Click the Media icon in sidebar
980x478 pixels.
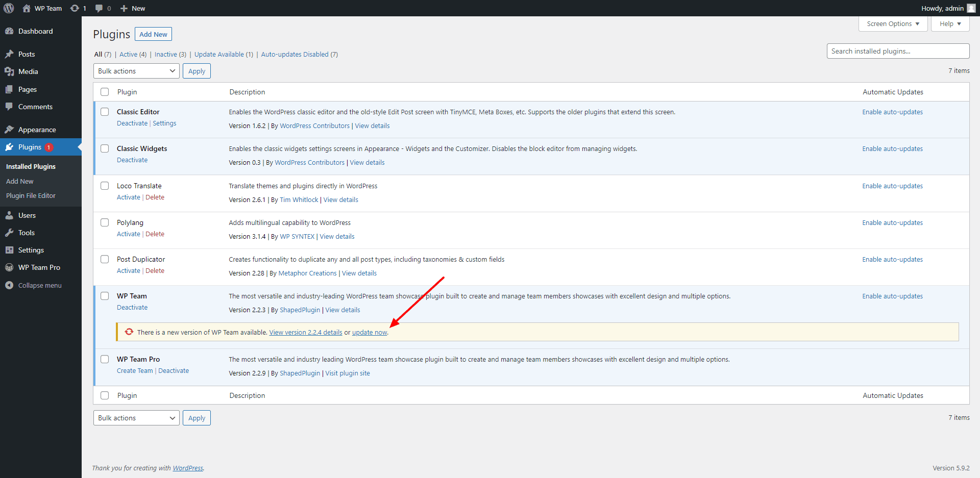pyautogui.click(x=9, y=71)
